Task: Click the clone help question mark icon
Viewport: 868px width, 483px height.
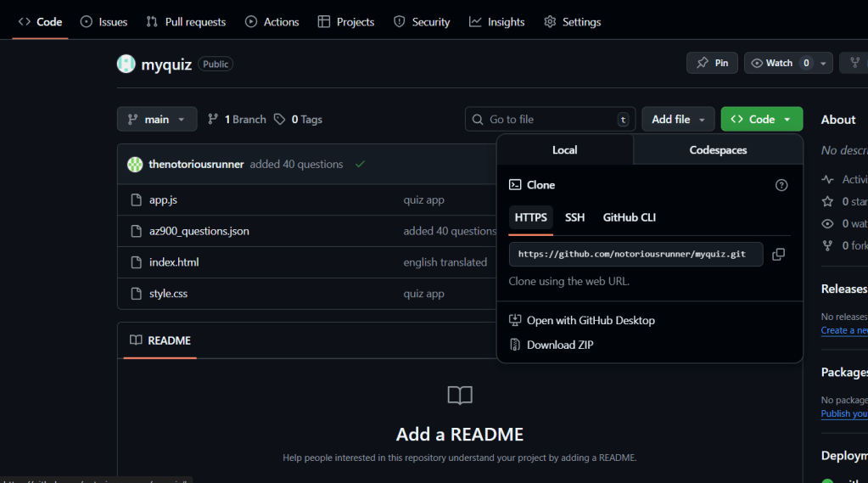Action: point(781,185)
